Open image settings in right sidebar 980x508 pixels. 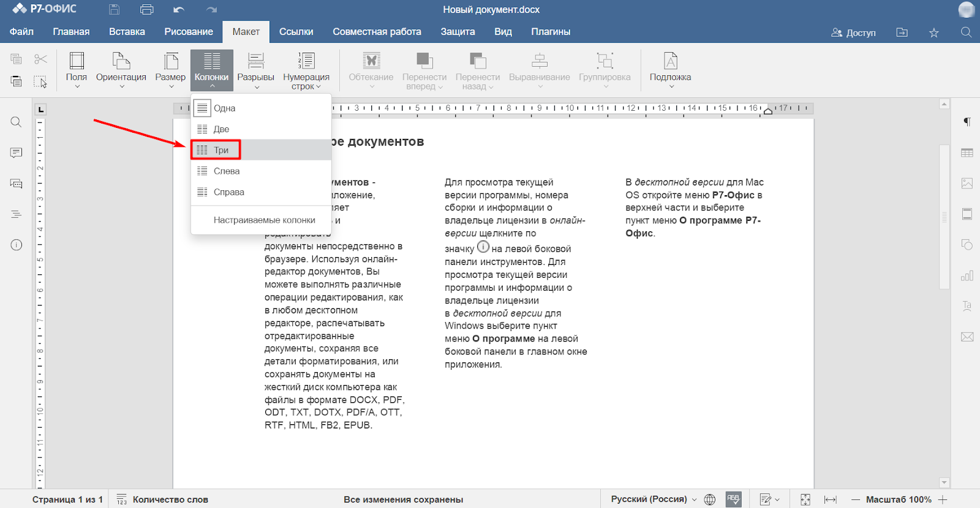tap(967, 183)
